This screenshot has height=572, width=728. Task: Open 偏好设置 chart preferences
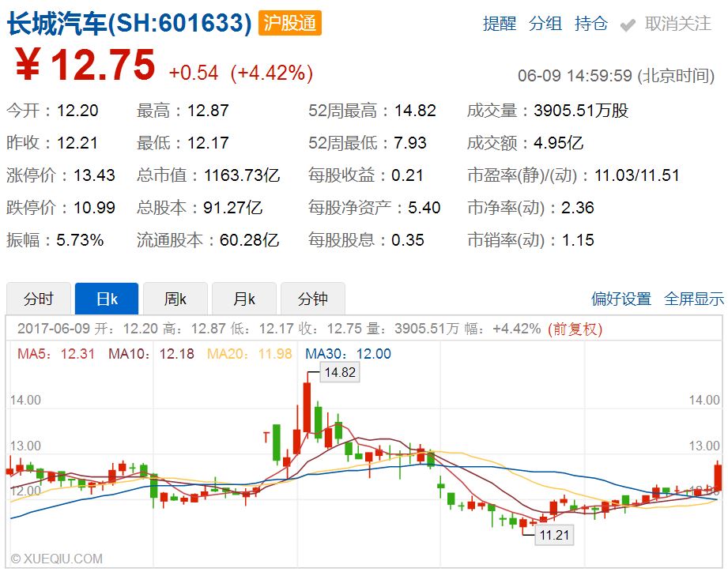tap(621, 299)
